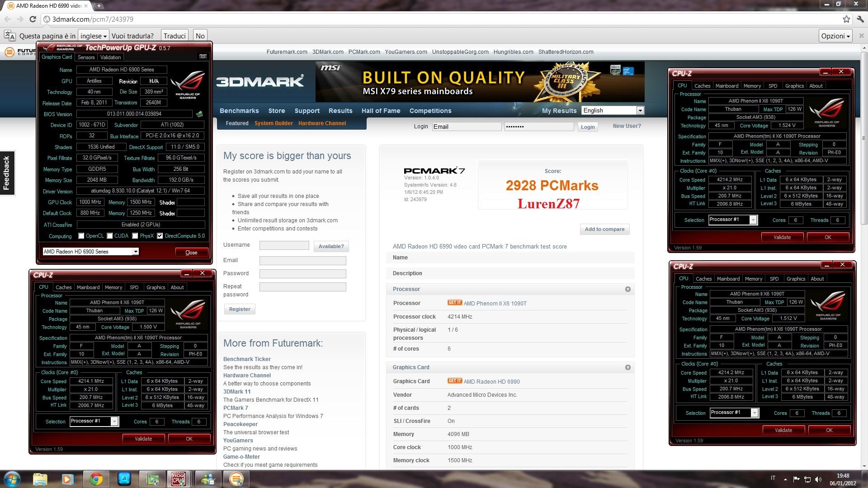Open the Opzioni dropdown in translate bar

coord(835,36)
